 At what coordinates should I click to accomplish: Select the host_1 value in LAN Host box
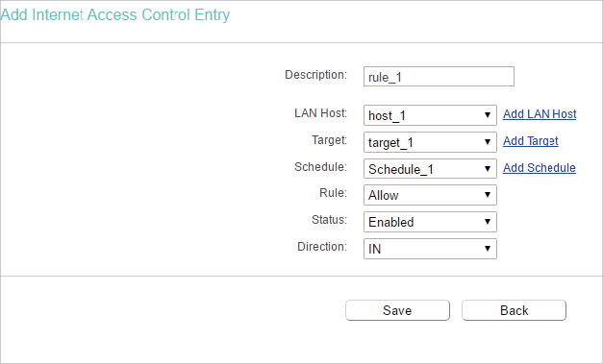(387, 115)
